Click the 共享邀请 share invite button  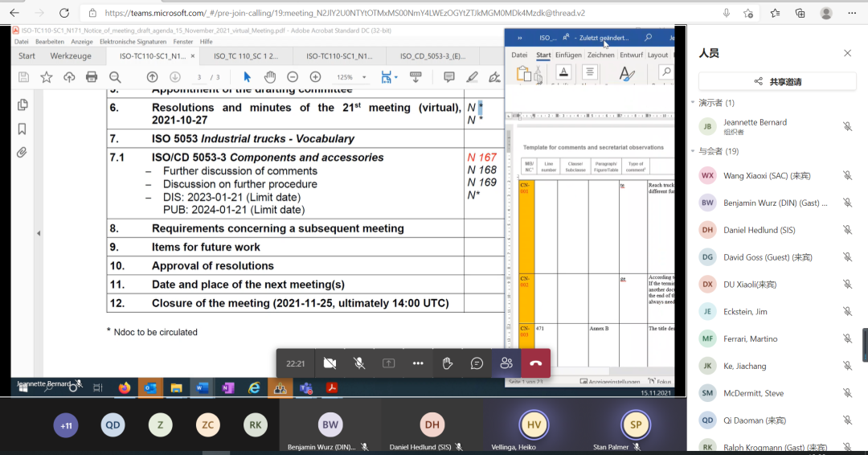coord(778,81)
